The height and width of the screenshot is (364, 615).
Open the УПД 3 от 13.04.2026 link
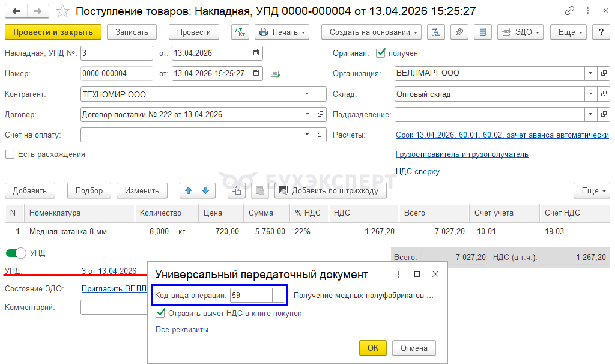click(109, 271)
